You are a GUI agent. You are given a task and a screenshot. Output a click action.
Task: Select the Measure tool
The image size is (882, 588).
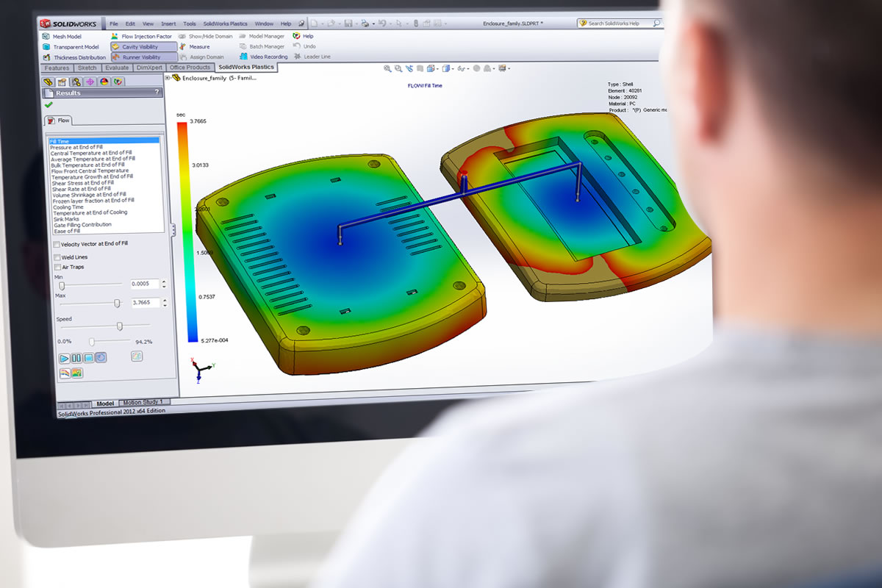pyautogui.click(x=194, y=46)
